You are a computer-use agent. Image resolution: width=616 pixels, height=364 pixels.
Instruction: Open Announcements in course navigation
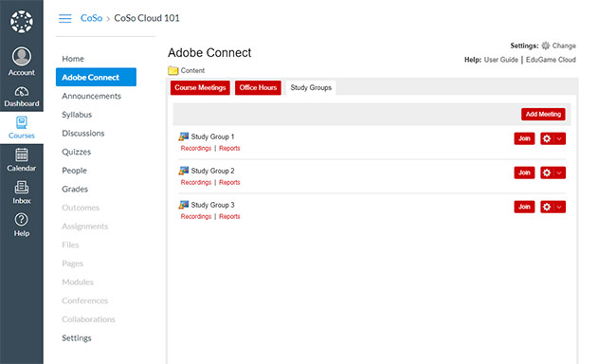(x=92, y=96)
